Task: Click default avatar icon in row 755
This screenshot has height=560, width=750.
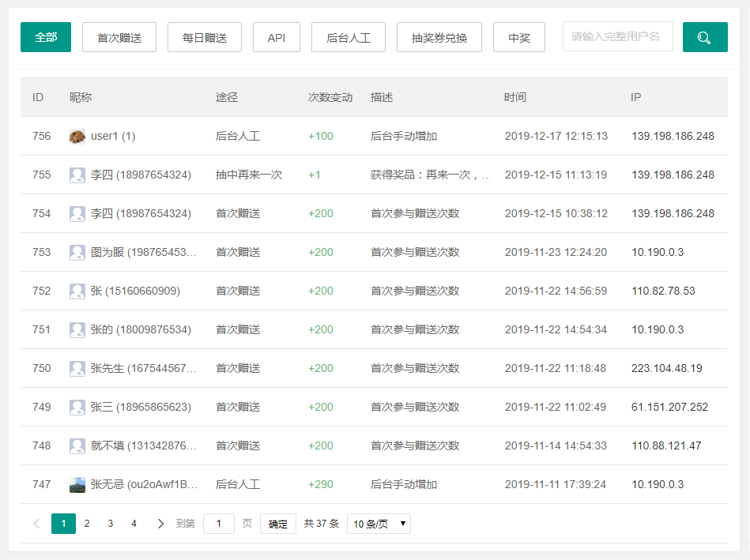Action: (x=77, y=175)
